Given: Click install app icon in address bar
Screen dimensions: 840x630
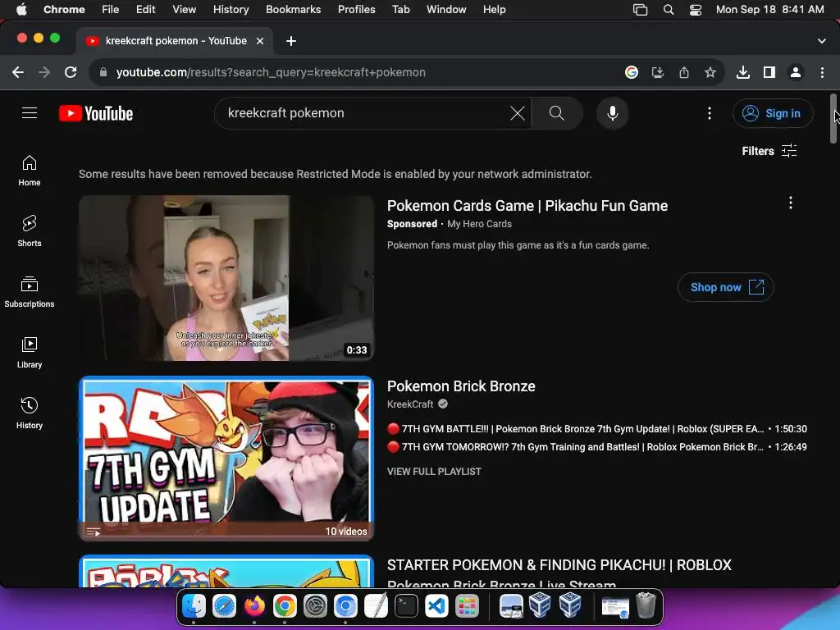Looking at the screenshot, I should pos(658,72).
